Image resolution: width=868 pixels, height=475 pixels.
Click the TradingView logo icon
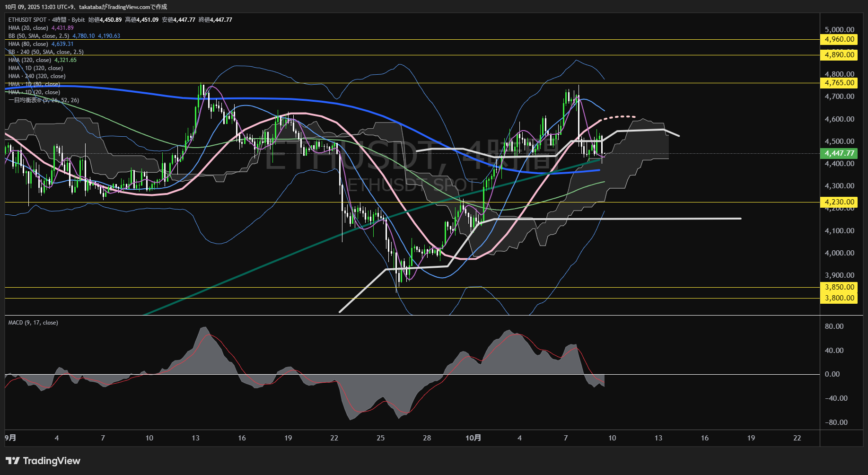coord(12,461)
